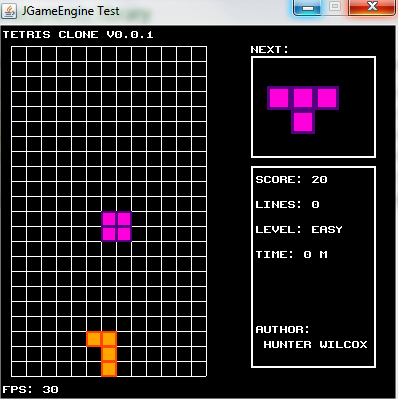Click the 'SCORE: 20' text
This screenshot has height=399, width=398.
(291, 180)
